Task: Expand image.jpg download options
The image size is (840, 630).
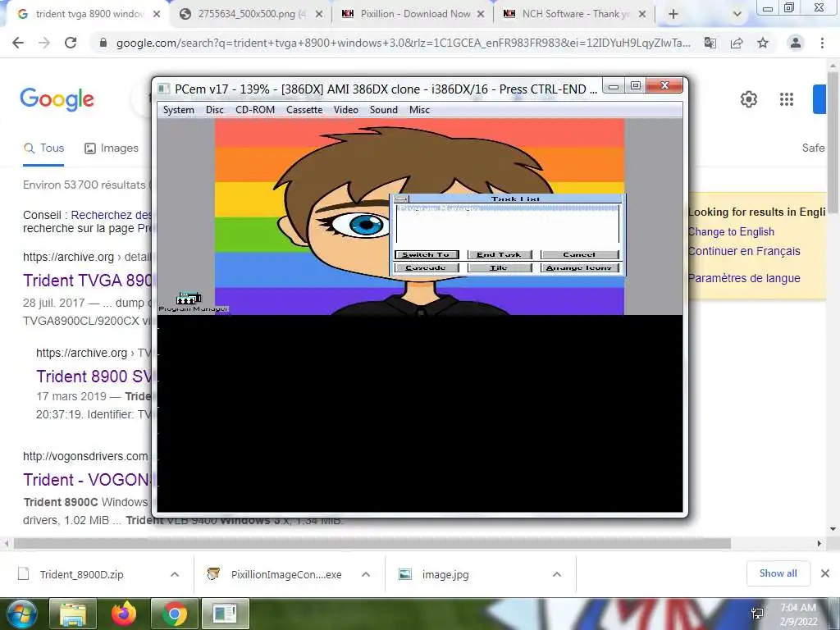Action: click(557, 574)
